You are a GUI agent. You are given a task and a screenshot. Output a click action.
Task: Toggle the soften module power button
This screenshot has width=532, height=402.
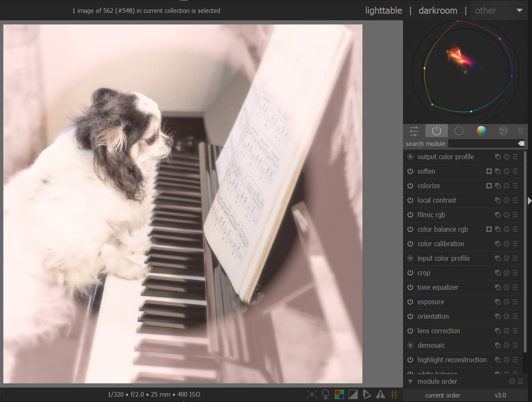pos(410,171)
